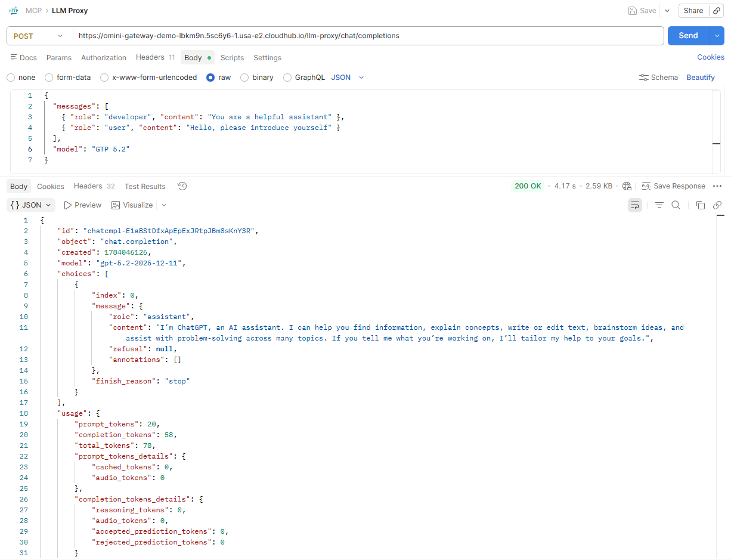The image size is (731, 560).
Task: Open the Cookies link
Action: pyautogui.click(x=711, y=57)
